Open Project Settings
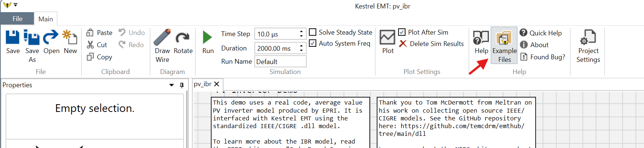Viewport: 644px width, 148px height. point(588,46)
